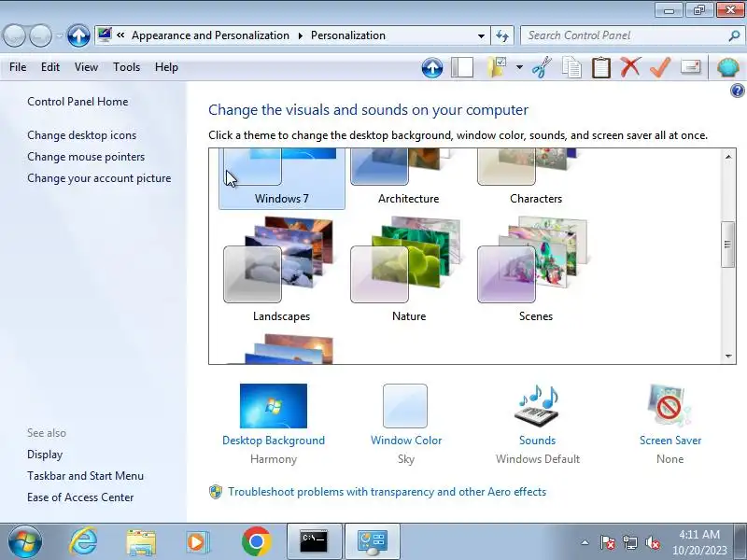
Task: Click the email envelope toolbar icon
Action: [x=690, y=66]
